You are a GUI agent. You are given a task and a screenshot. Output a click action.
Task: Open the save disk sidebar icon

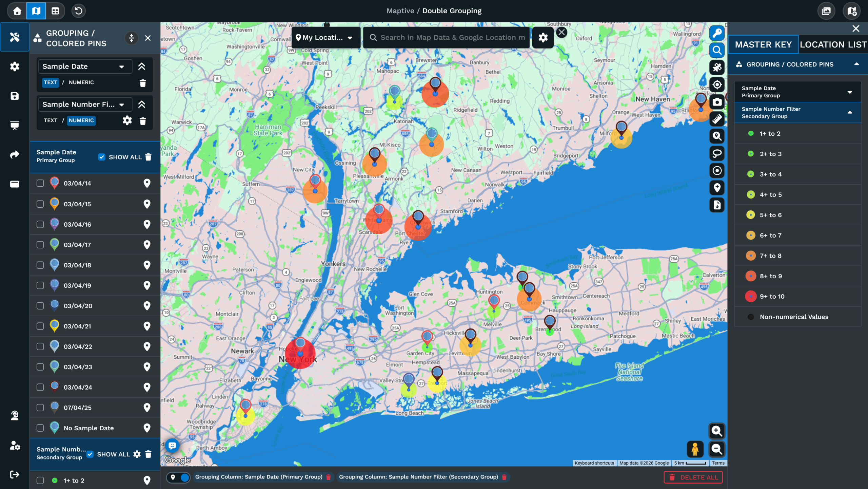(x=15, y=96)
